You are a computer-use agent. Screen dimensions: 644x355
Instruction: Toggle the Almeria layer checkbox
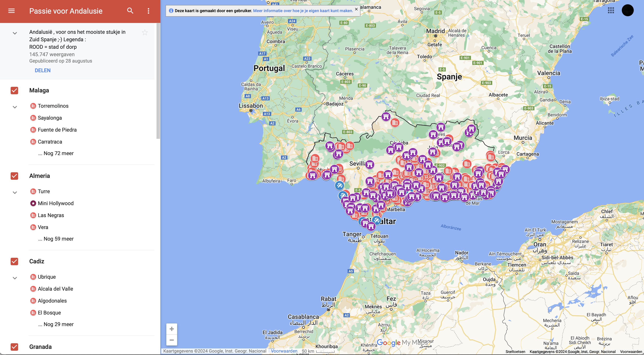pos(15,176)
